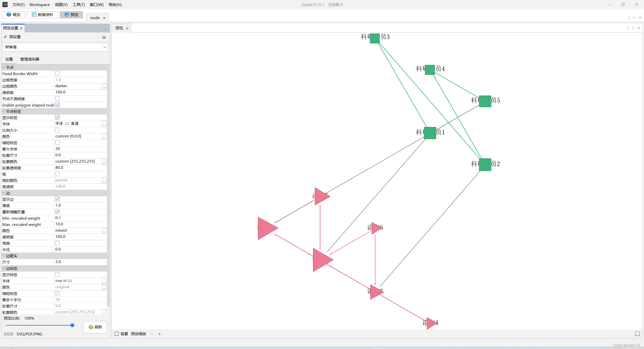Image resolution: width=644 pixels, height=349 pixels.
Task: Toggle the 弯曲 curved edges checkbox
Action: [x=57, y=243]
